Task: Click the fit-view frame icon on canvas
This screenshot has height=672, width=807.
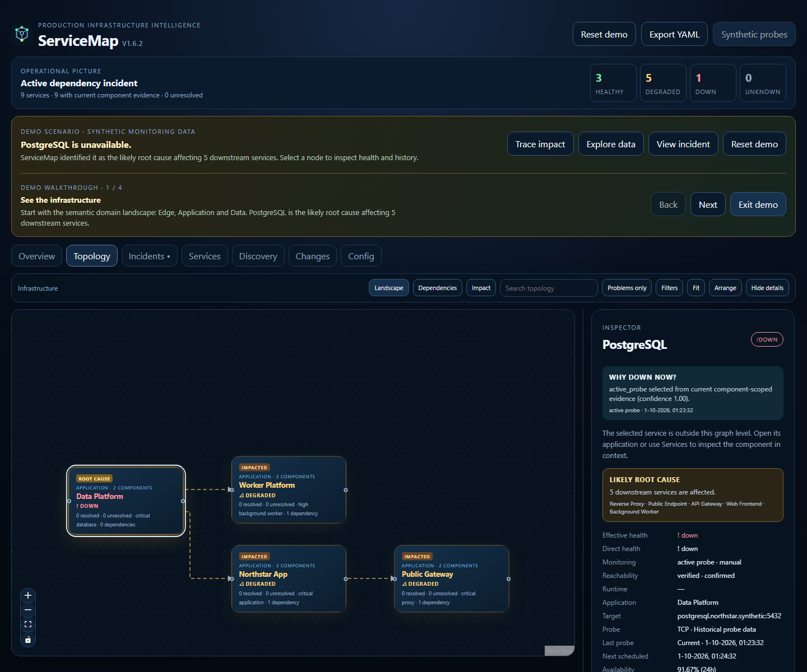Action: [28, 624]
